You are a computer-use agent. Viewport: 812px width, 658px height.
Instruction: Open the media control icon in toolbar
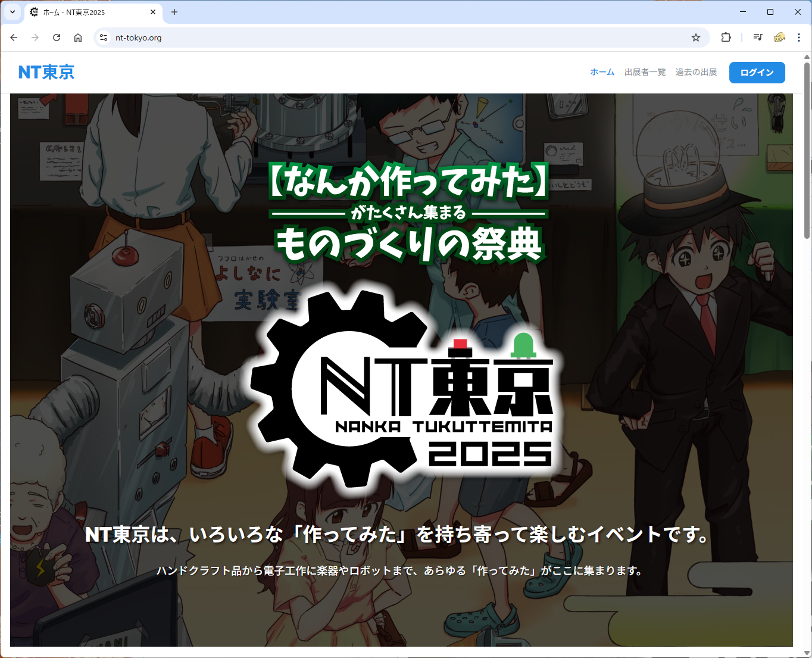pos(758,38)
